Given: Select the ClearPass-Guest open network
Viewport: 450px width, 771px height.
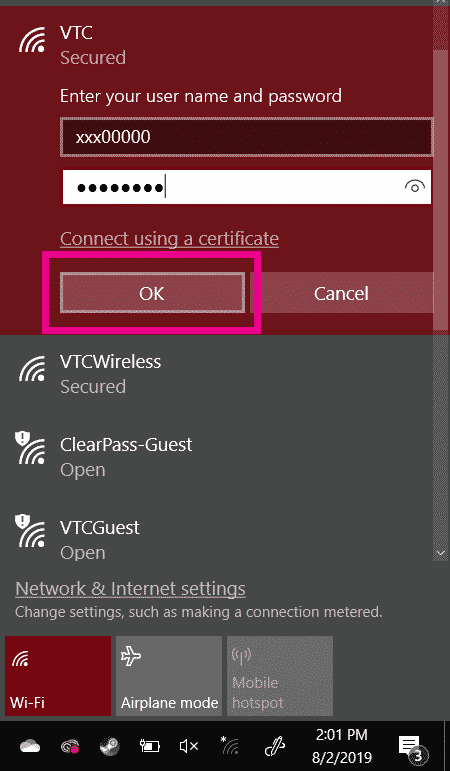Looking at the screenshot, I should [216, 457].
